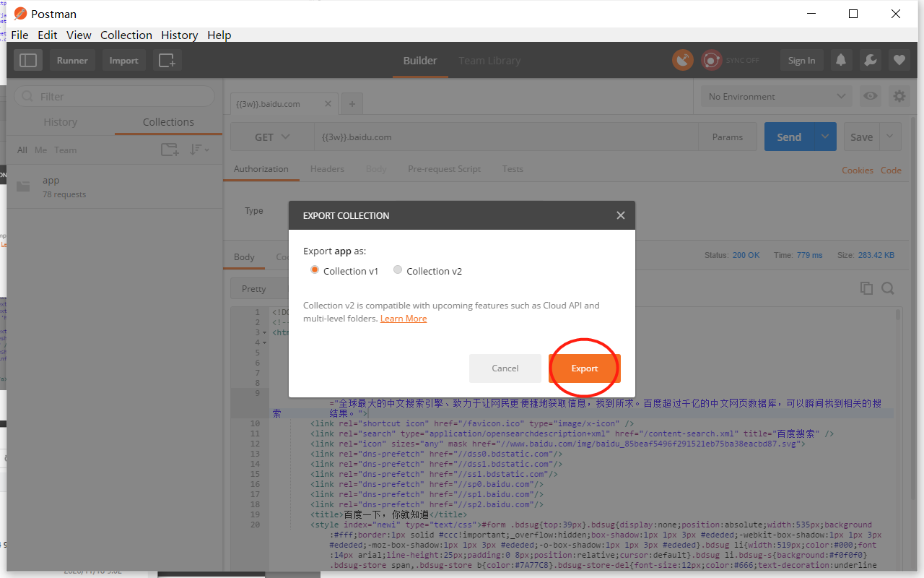Click the Save button

(862, 137)
